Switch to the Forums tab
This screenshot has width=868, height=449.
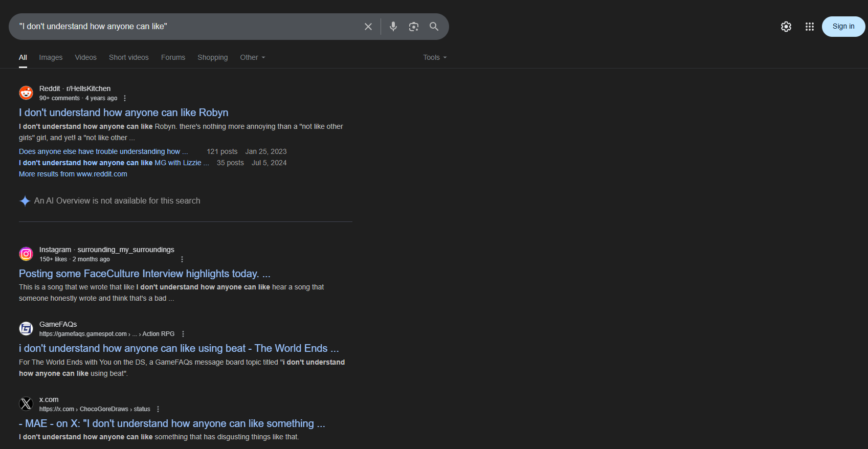[173, 57]
